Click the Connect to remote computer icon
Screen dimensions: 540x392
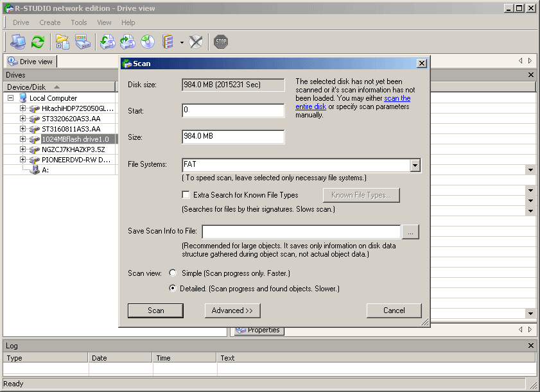point(17,42)
